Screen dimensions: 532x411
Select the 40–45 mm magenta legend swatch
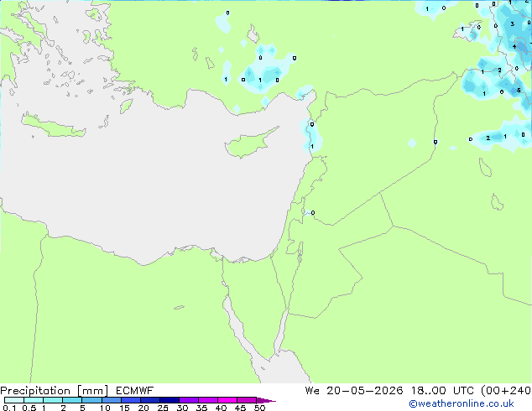click(x=227, y=400)
